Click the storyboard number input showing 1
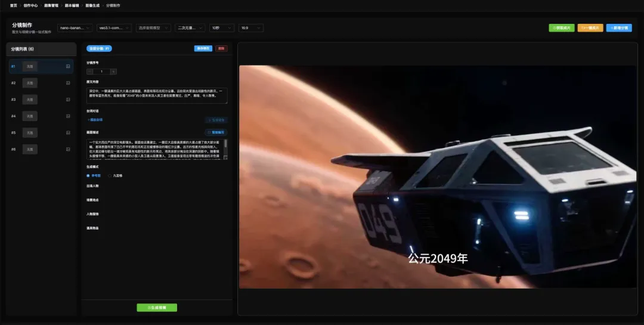The height and width of the screenshot is (325, 644). pos(101,72)
